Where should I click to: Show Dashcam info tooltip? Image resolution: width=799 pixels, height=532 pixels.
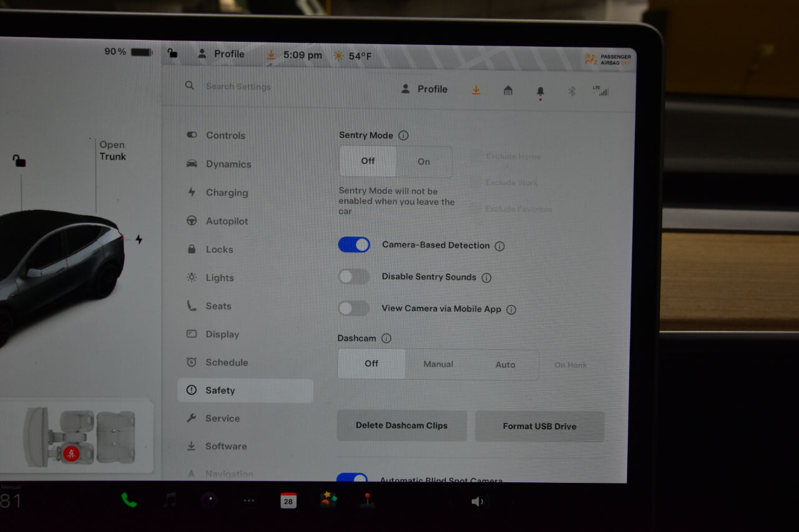click(x=386, y=338)
